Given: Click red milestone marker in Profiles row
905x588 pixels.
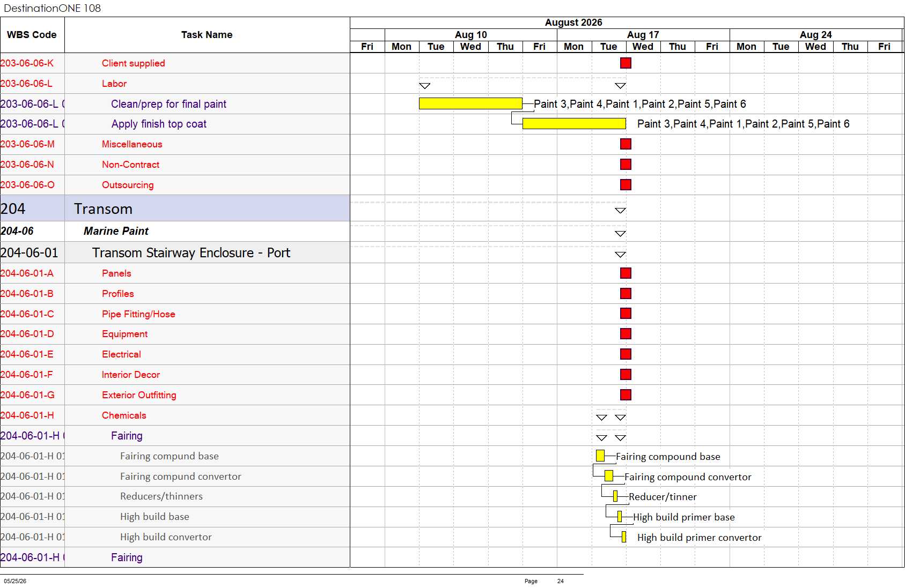Looking at the screenshot, I should click(626, 294).
